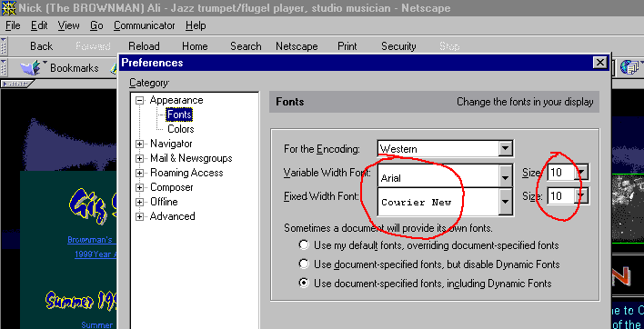Click the Reload toolbar button

(144, 46)
